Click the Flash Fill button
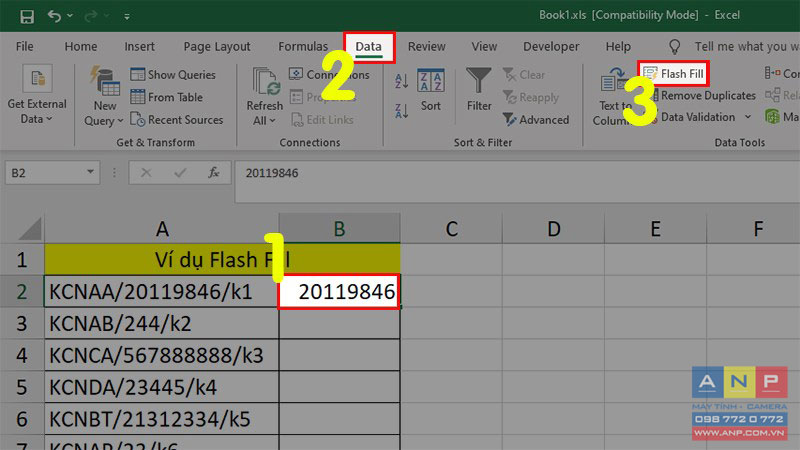 673,74
